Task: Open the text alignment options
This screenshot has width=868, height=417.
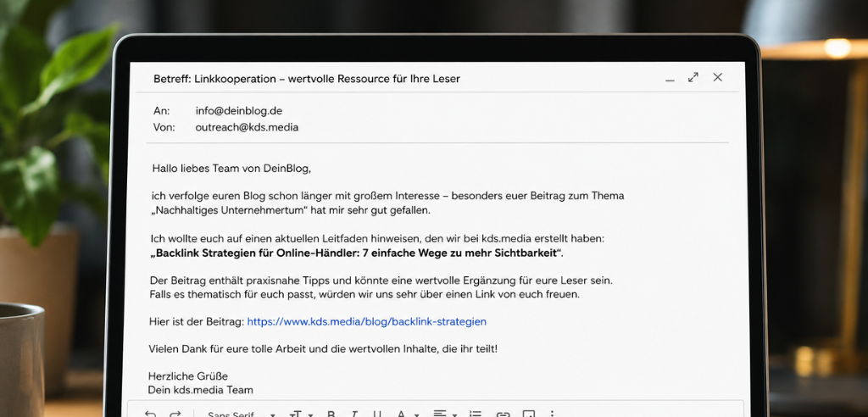Action: tap(445, 414)
